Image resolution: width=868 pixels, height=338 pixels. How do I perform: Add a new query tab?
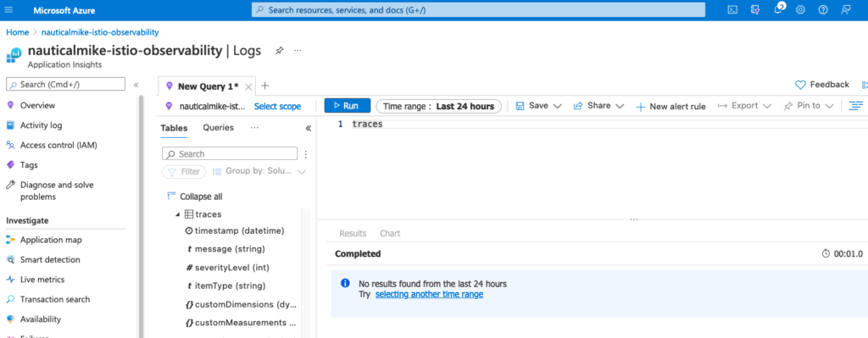point(264,86)
